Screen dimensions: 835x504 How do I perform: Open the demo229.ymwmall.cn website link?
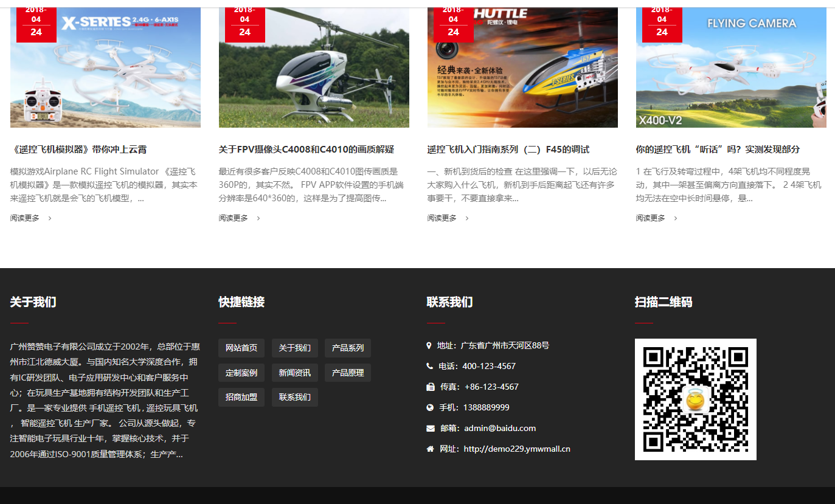pos(517,449)
